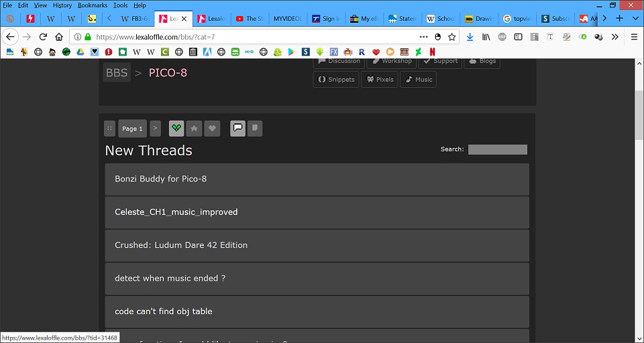The width and height of the screenshot is (644, 343).
Task: Open the Firefox hamburger menu
Action: point(634,37)
